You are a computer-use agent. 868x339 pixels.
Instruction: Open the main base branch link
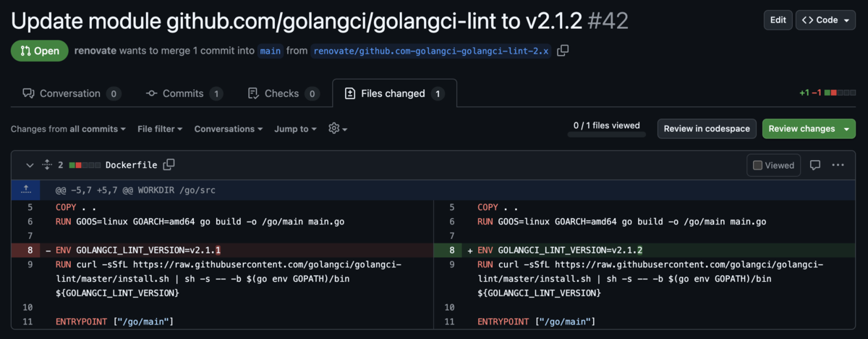(x=271, y=51)
